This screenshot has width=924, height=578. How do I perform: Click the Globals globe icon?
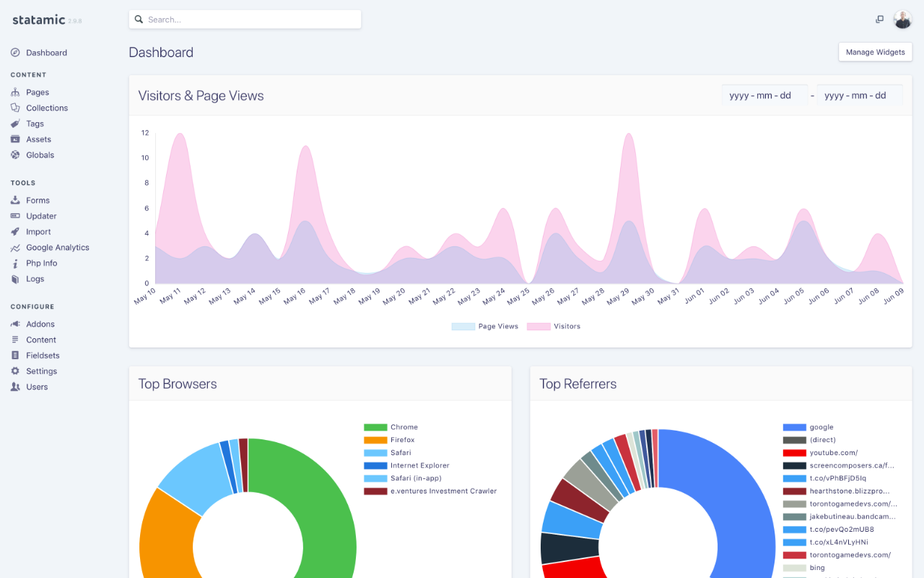click(x=15, y=155)
